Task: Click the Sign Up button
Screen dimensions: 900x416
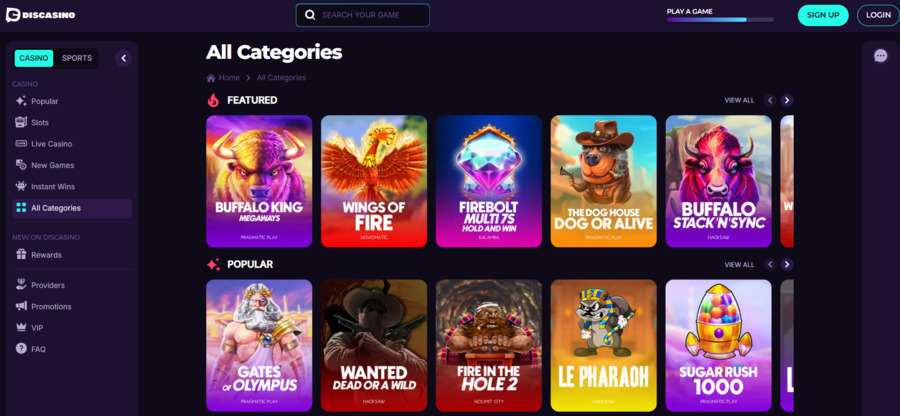Action: (x=822, y=15)
